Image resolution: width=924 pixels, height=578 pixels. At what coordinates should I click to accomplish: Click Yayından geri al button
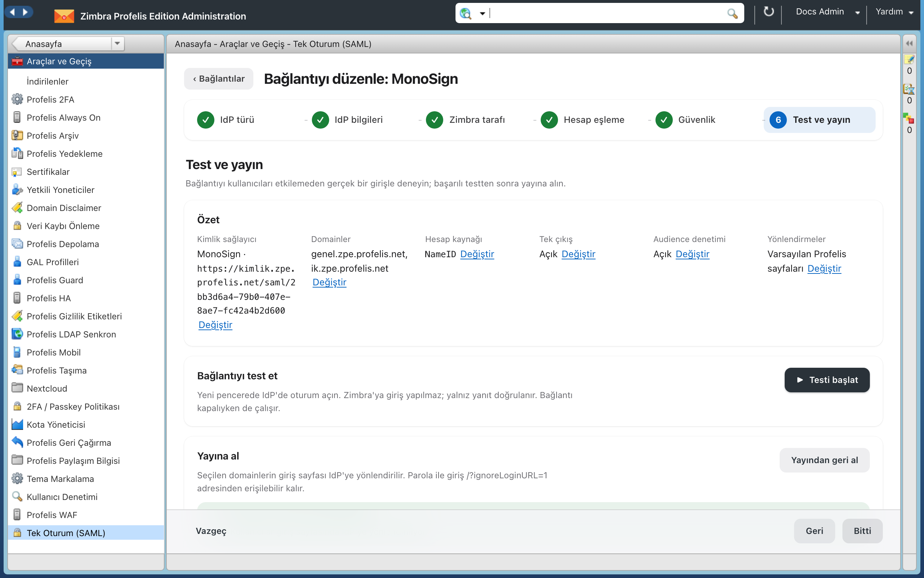pos(824,460)
